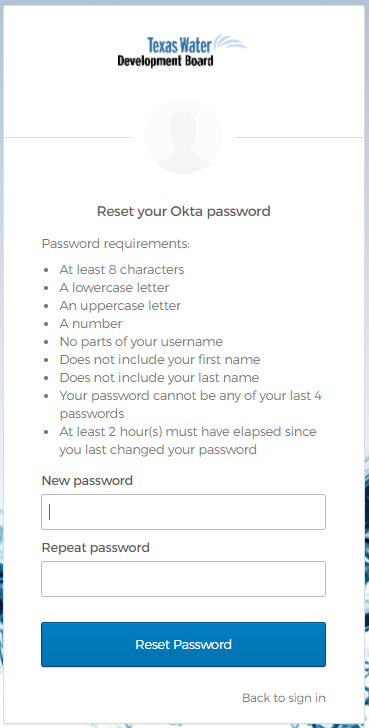Click the Reset your Okta password heading
369x728 pixels.
pyautogui.click(x=183, y=212)
